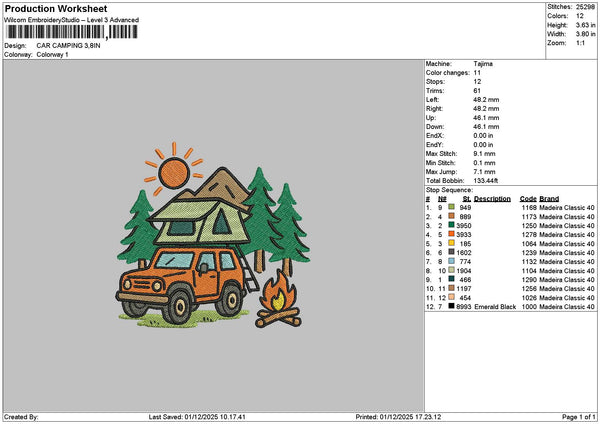Screen dimensions: 600x424
Task: Select the tan-orange swatch for stop 2
Action: pos(452,216)
